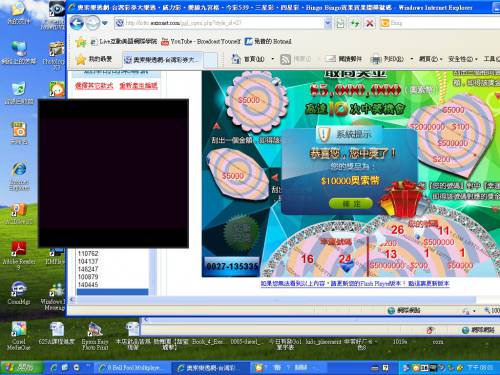Stop loading with the red X icon
Image resolution: width=500 pixels, height=375 pixels.
tap(370, 23)
